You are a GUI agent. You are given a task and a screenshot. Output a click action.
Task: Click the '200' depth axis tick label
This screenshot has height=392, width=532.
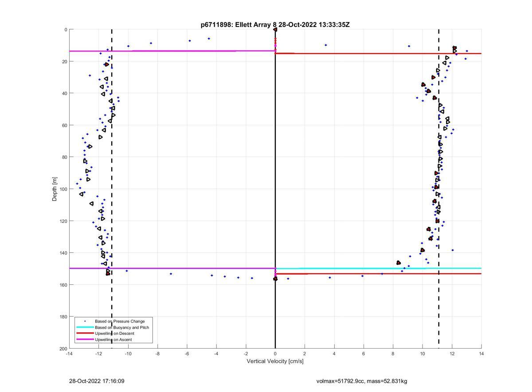(x=63, y=349)
